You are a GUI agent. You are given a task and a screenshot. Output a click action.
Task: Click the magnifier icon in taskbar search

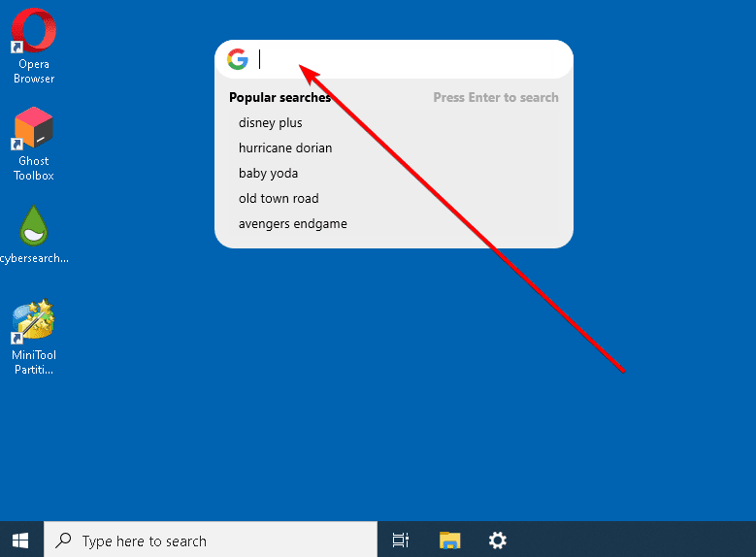tap(63, 541)
